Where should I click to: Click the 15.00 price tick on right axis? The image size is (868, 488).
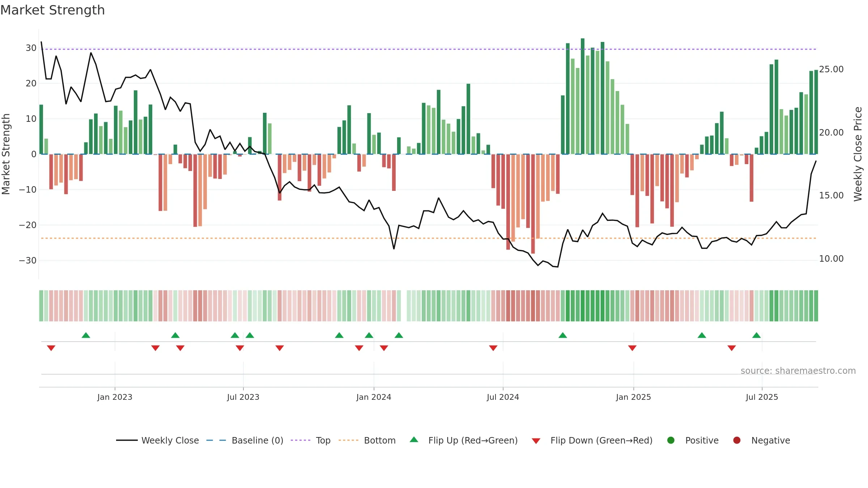(831, 196)
